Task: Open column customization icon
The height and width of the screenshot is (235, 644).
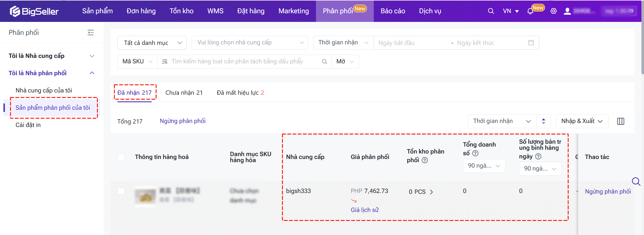Action: [621, 121]
